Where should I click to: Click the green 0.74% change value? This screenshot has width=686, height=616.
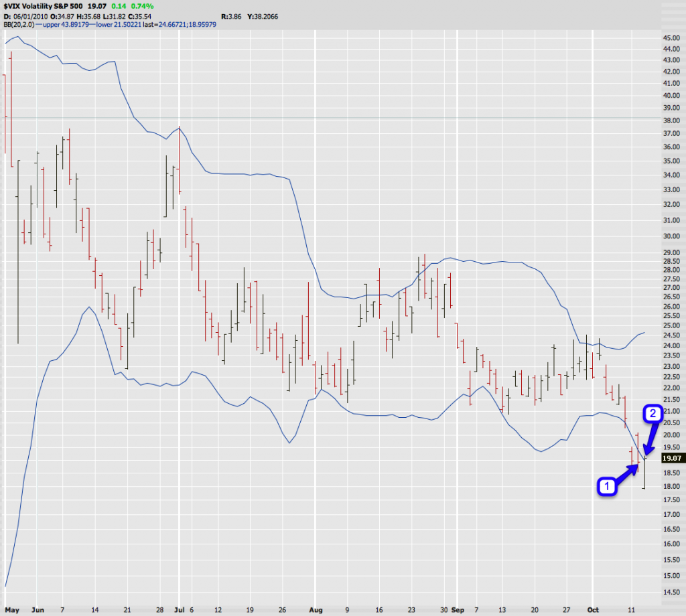tap(141, 5)
